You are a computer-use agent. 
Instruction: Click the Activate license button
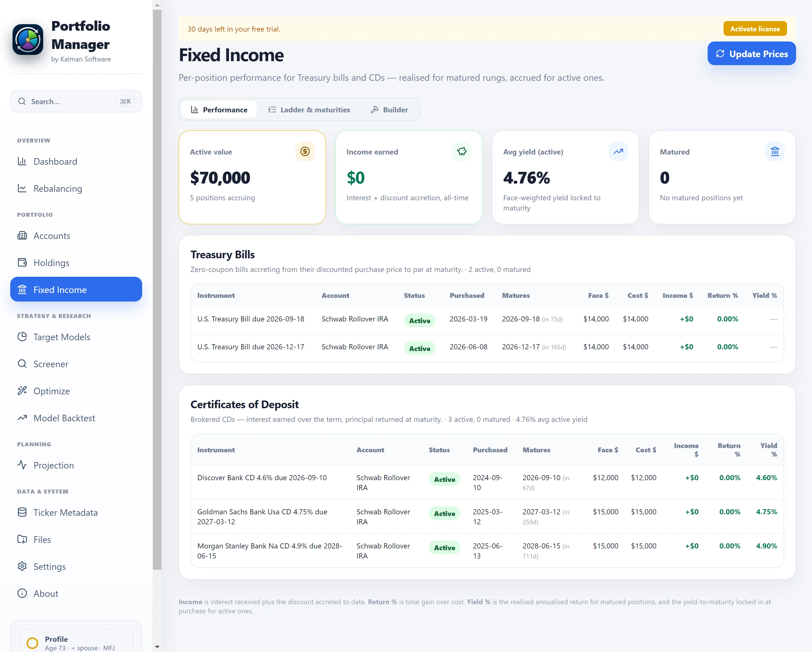click(x=755, y=29)
